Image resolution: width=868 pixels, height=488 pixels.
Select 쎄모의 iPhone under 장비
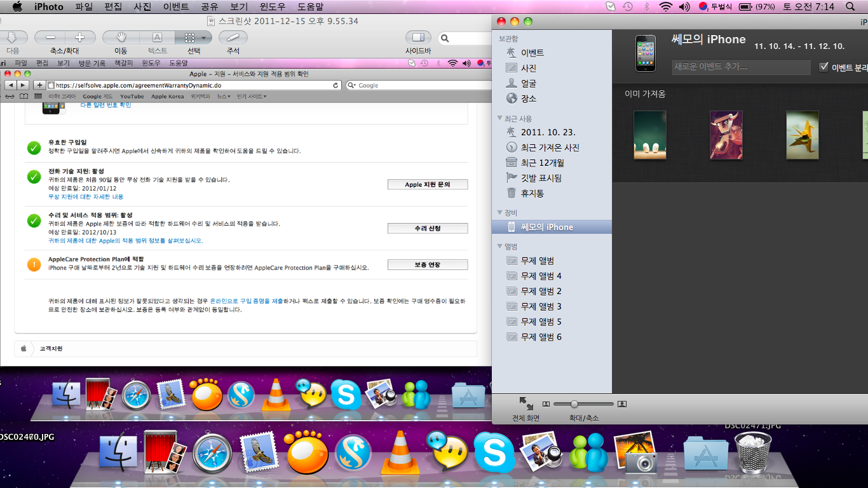[x=552, y=227]
